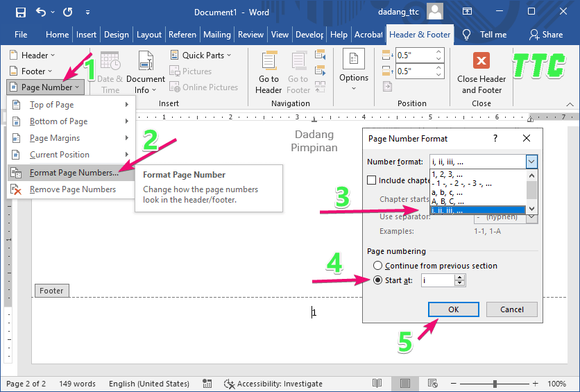This screenshot has height=392, width=580.
Task: Decrease Footer from Bottom spinner down
Action: tap(438, 75)
